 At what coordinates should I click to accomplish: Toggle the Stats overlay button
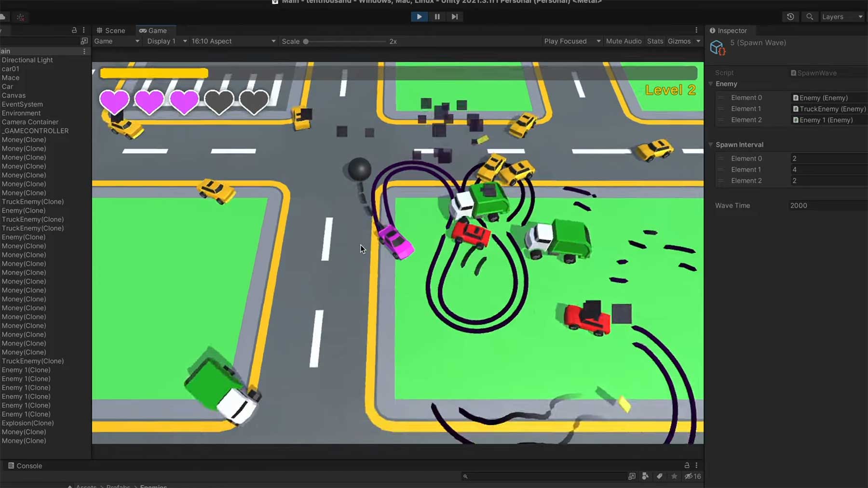[655, 41]
